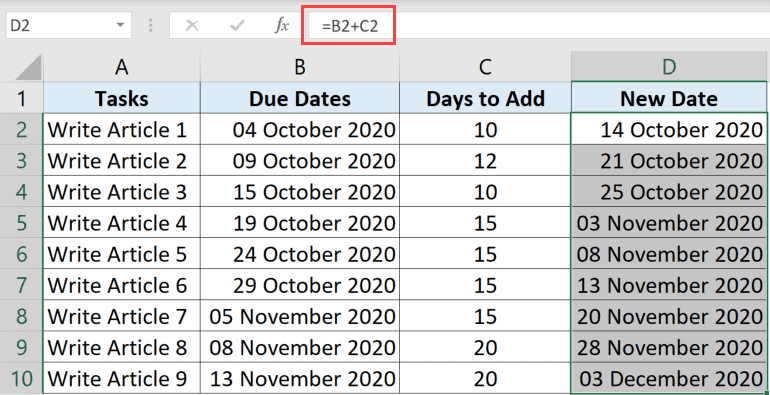
Task: Click the three-dot formula bar resize handle
Action: tap(150, 26)
